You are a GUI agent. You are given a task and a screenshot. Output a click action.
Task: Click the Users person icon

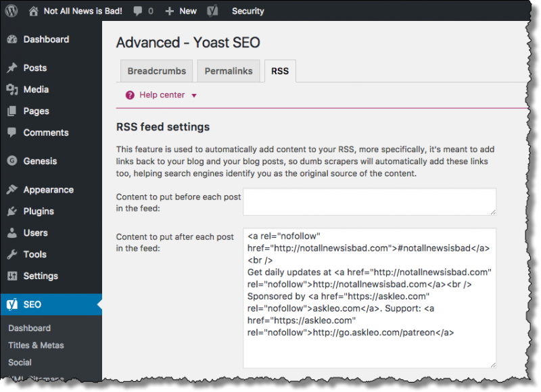[12, 232]
